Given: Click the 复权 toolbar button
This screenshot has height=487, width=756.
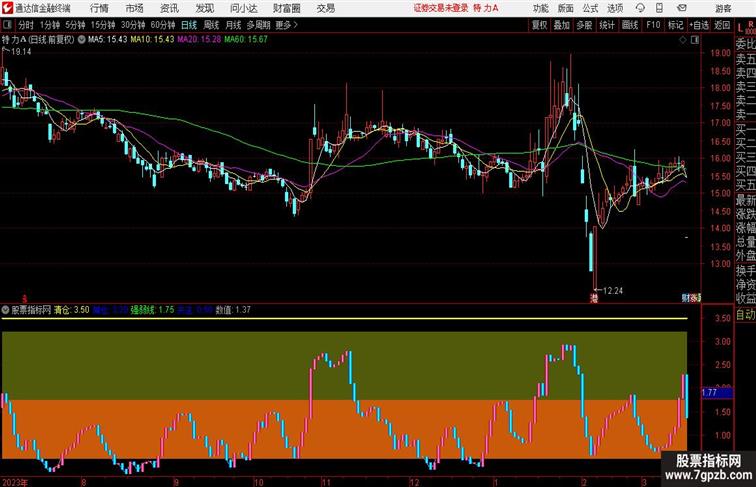Looking at the screenshot, I should pos(540,25).
